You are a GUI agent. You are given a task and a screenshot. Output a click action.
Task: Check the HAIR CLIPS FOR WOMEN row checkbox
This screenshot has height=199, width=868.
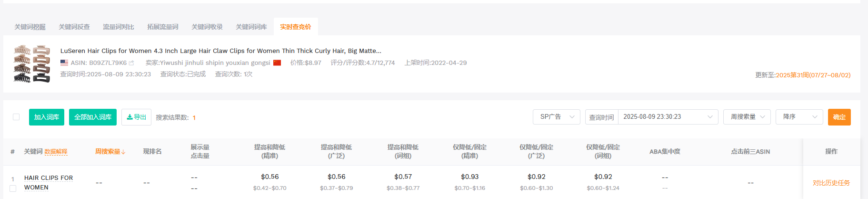coord(13,189)
